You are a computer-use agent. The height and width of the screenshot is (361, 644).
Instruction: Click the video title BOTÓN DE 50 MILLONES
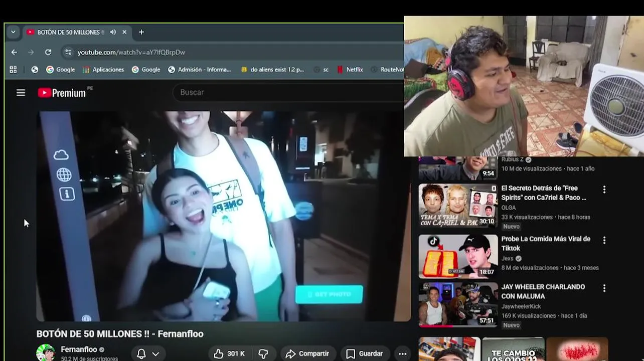[x=120, y=334]
